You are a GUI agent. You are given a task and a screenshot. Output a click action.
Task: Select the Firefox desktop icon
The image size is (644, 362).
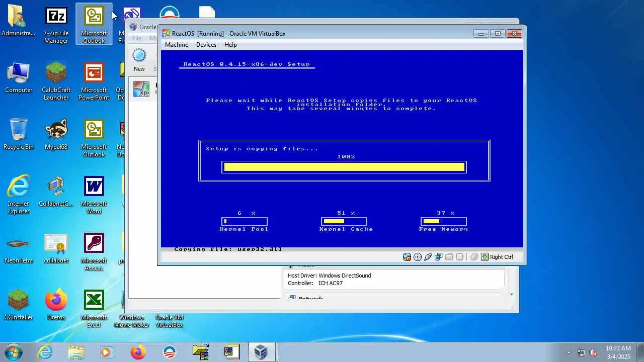56,305
